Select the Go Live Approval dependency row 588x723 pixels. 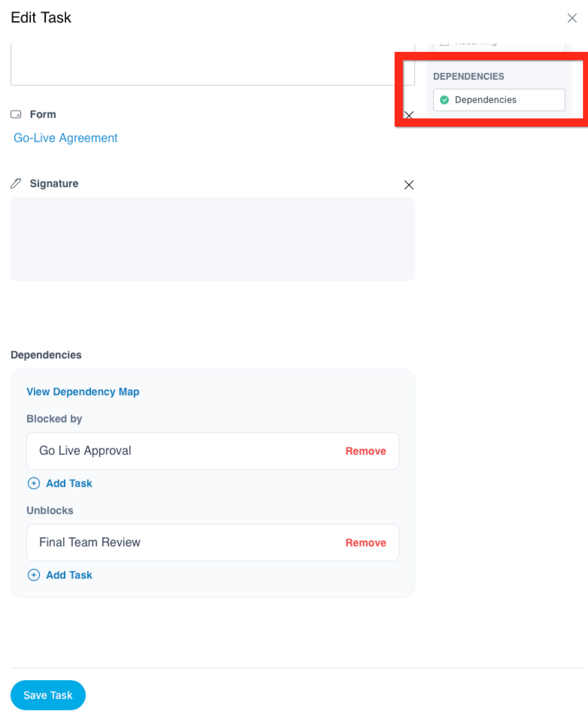point(213,451)
